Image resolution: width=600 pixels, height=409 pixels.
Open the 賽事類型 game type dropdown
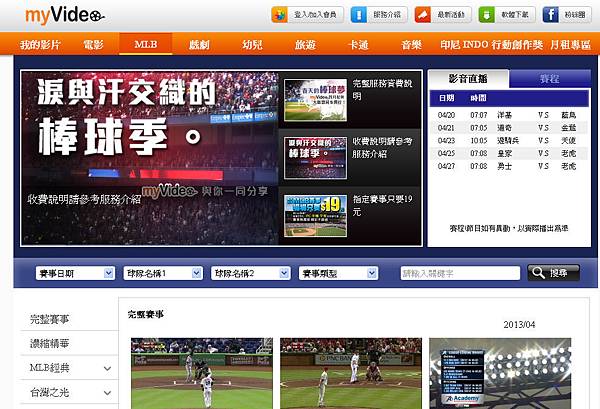pyautogui.click(x=338, y=273)
